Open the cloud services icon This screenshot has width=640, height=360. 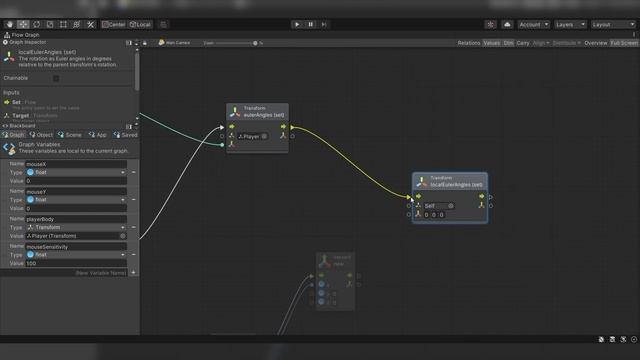[507, 24]
